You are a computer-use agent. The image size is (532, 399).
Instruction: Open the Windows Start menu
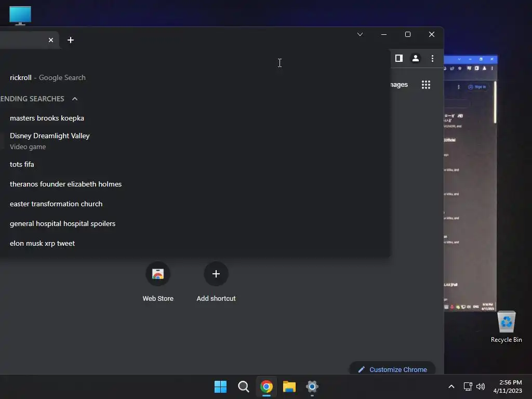(x=220, y=387)
